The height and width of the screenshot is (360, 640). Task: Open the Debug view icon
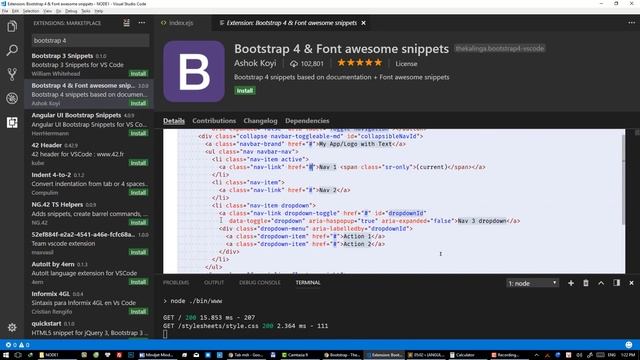pyautogui.click(x=12, y=98)
